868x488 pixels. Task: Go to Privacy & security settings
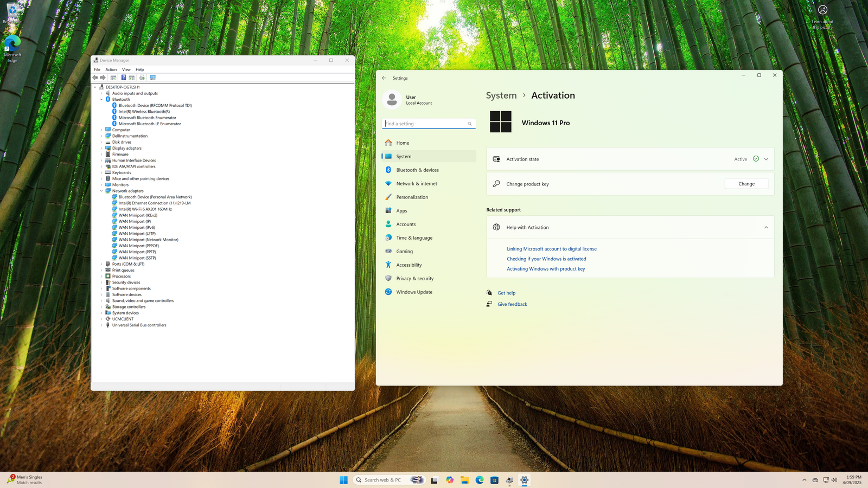(414, 279)
